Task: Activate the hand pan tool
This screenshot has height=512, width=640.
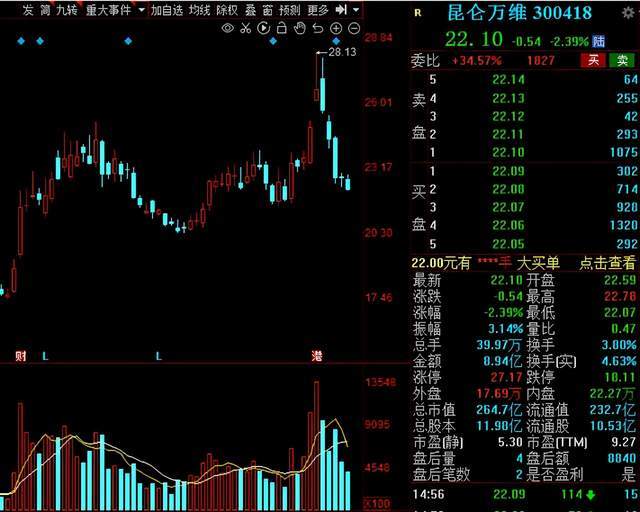Action: pyautogui.click(x=300, y=28)
